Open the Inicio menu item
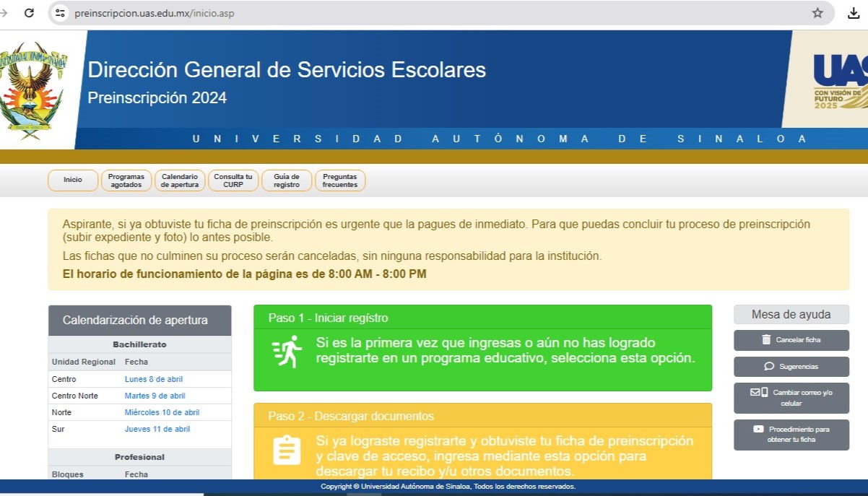This screenshot has height=496, width=868. (73, 180)
